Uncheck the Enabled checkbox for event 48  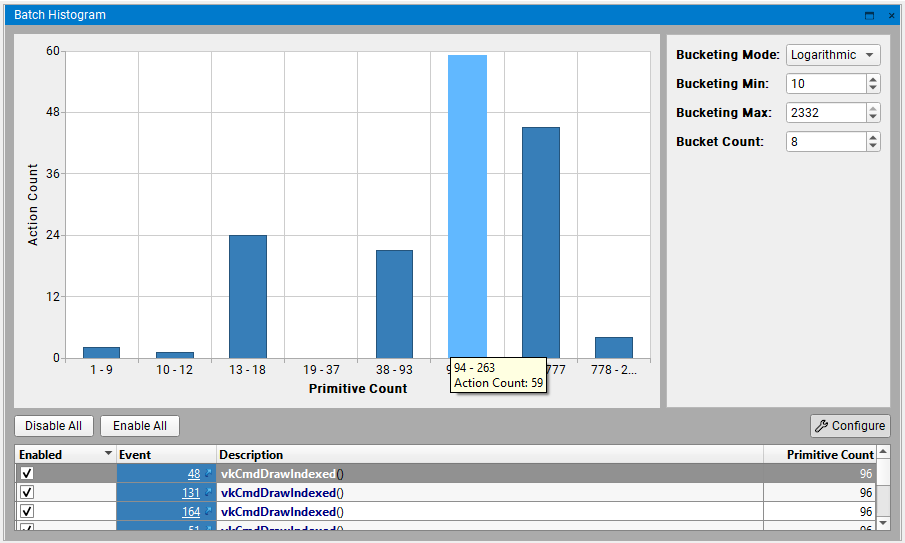coord(27,474)
